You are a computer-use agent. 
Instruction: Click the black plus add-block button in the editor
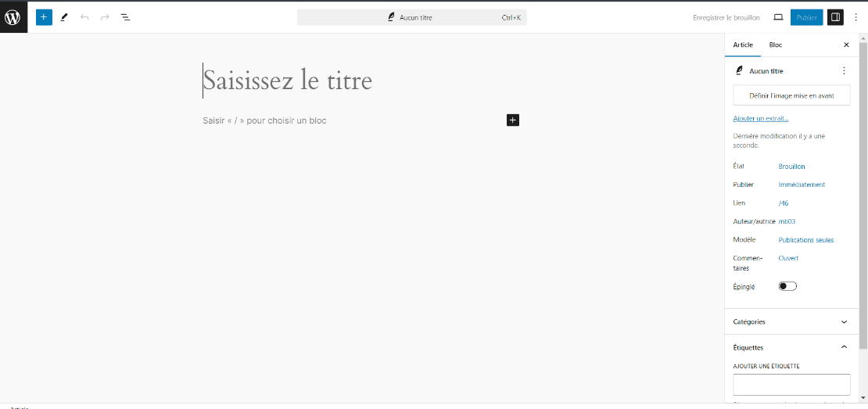click(513, 120)
